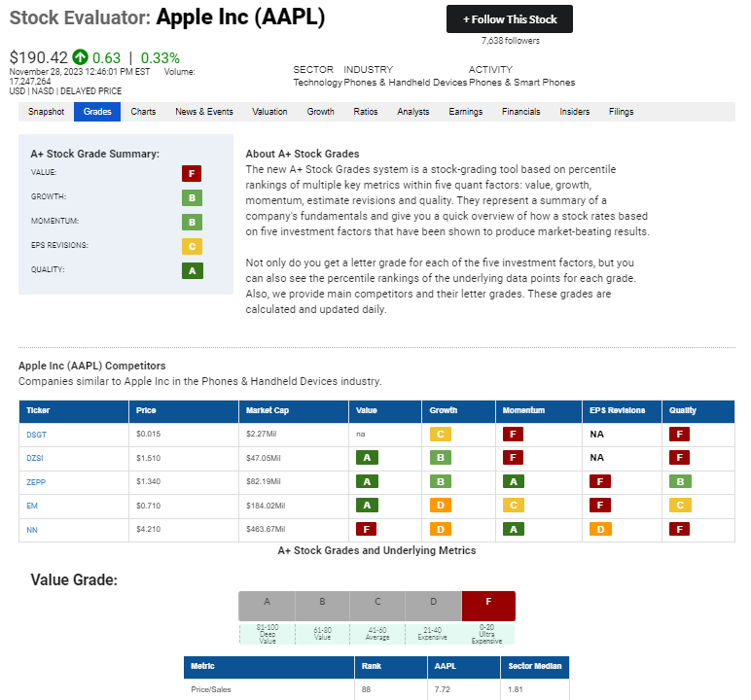
Task: Open the DSGT ticker link
Action: (x=36, y=435)
